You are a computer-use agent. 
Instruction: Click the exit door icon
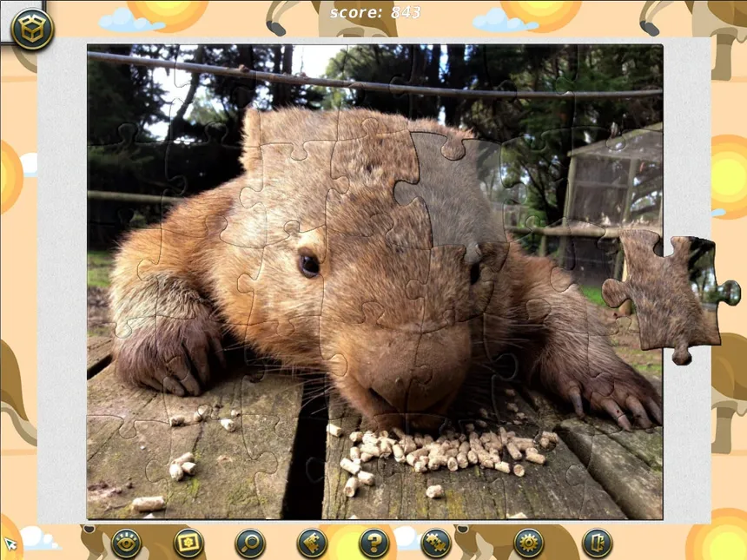click(x=597, y=543)
